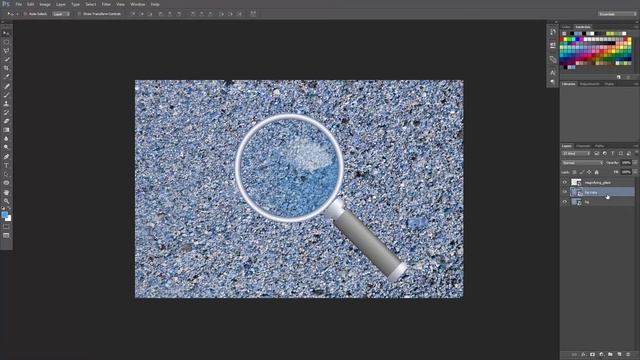Click the foreground color swatch
This screenshot has width=640, height=360.
click(4, 214)
